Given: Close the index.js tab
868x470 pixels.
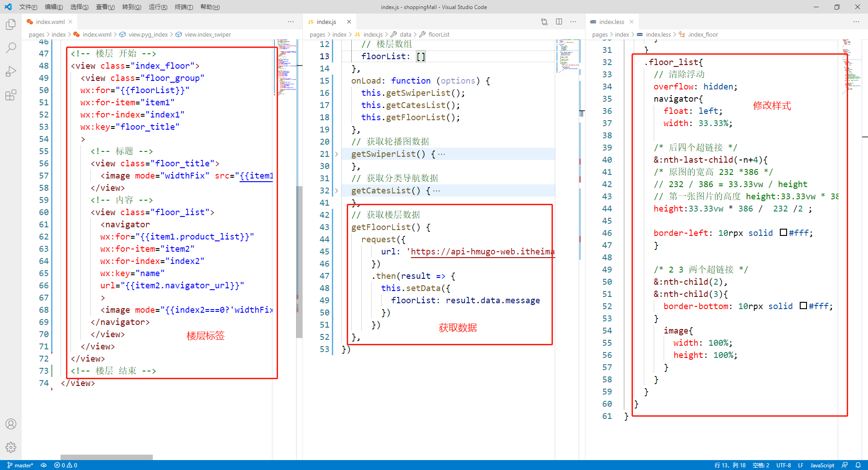Looking at the screenshot, I should tap(349, 22).
